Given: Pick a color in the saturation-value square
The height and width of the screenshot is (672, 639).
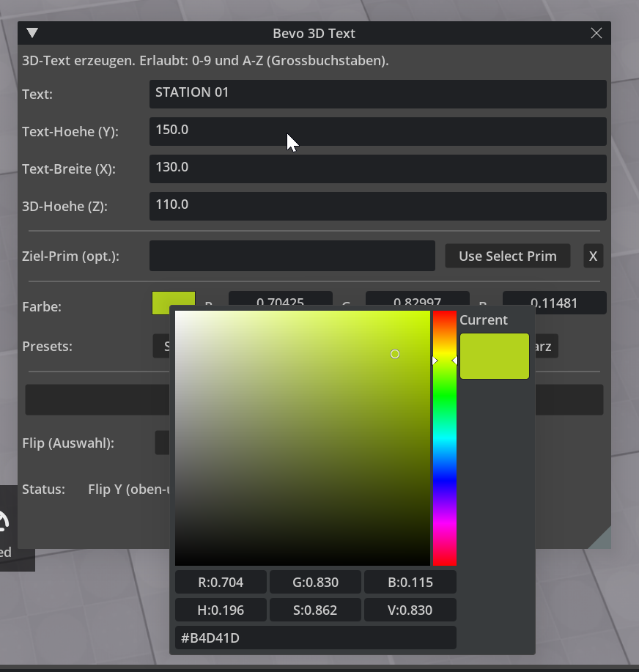Looking at the screenshot, I should coord(302,437).
